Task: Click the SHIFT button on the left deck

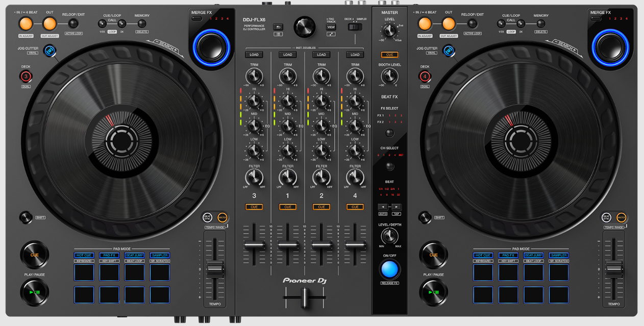Action: 26,217
